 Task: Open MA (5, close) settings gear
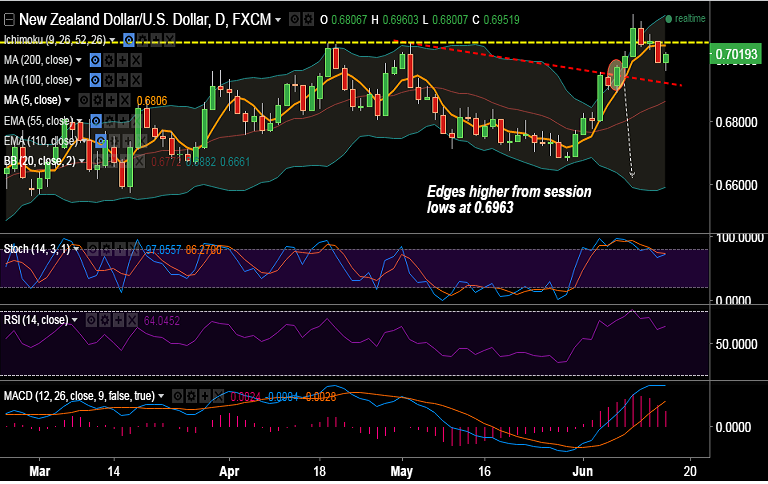(x=97, y=100)
